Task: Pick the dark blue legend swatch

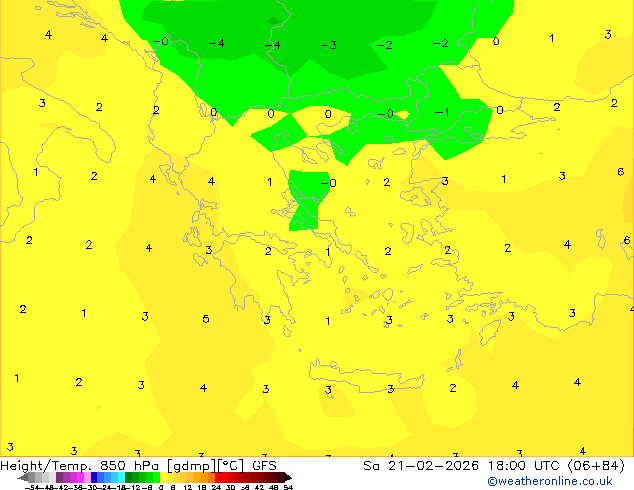Action: coord(94,477)
